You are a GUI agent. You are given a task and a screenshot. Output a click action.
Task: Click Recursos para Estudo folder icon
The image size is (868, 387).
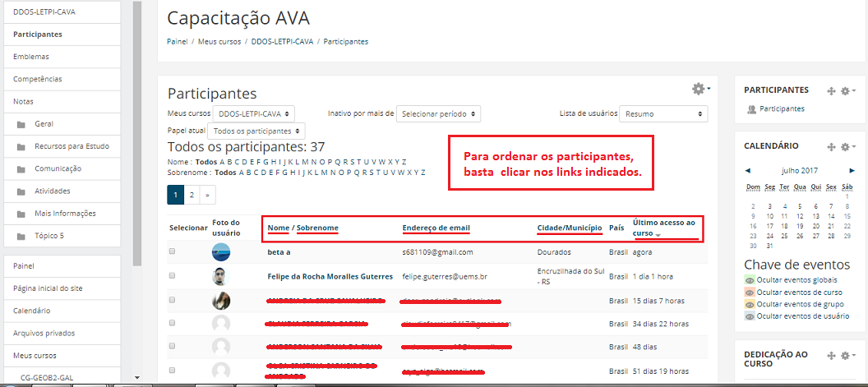[21, 147]
